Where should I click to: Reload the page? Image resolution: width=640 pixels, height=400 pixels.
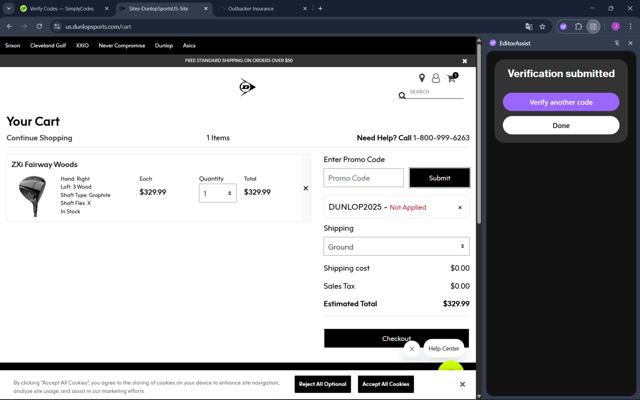point(39,27)
